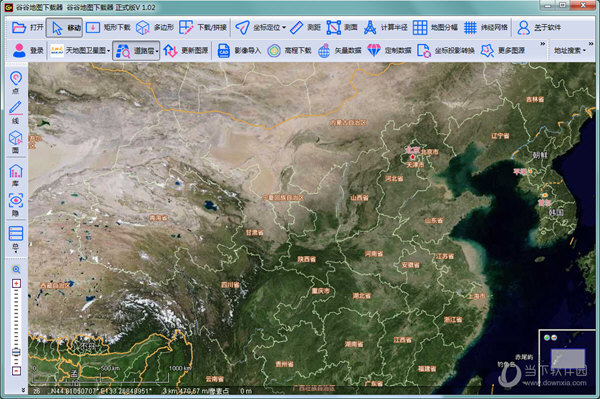
Task: Click the 甘肃省 label on map
Action: [255, 232]
